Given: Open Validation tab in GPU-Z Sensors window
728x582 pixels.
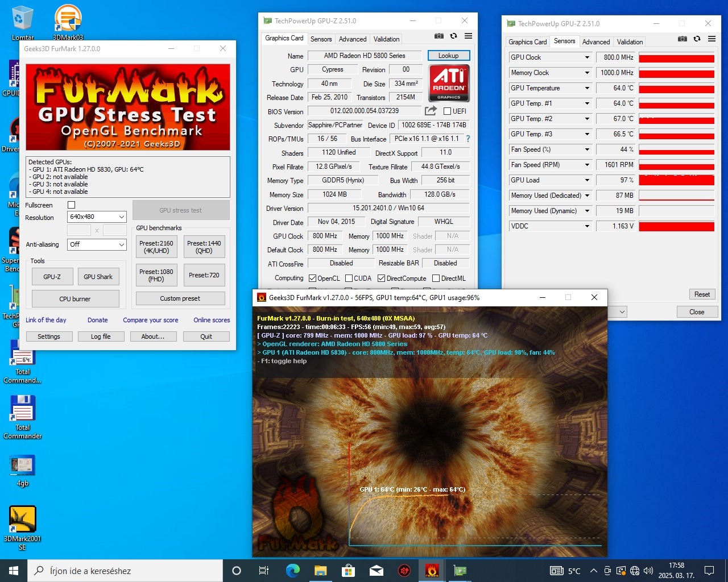Looking at the screenshot, I should (x=630, y=42).
